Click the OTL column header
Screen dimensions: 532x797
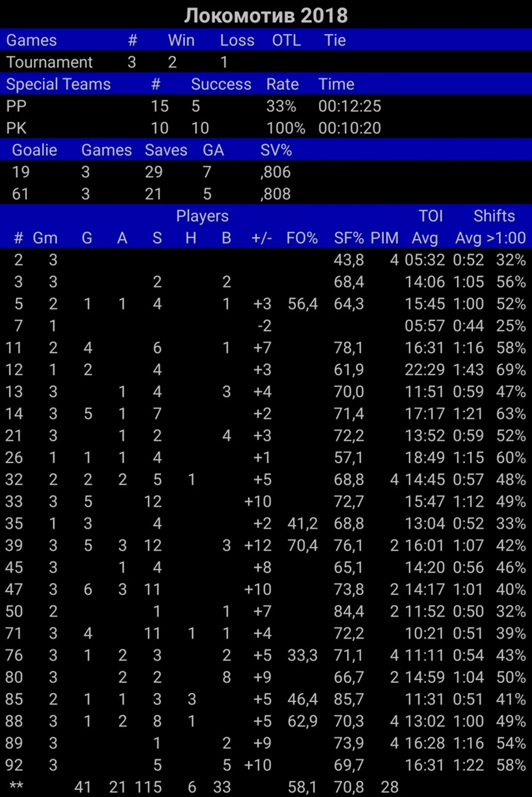point(286,40)
